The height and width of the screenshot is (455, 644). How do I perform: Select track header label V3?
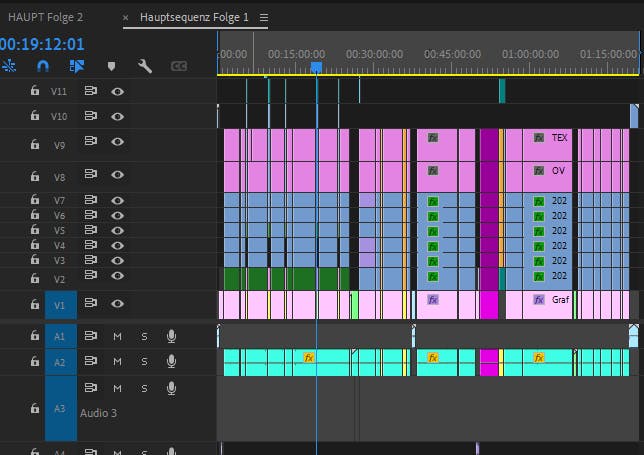(x=59, y=260)
